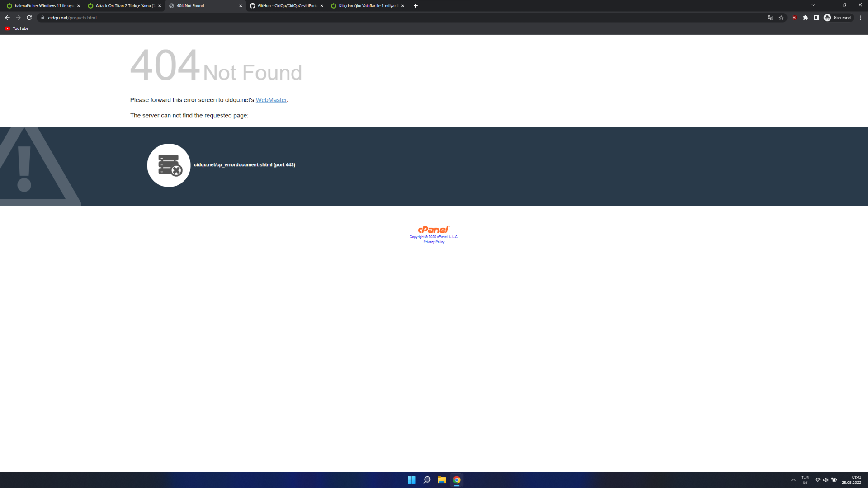
Task: Expand the tab search chevron
Action: pos(813,5)
